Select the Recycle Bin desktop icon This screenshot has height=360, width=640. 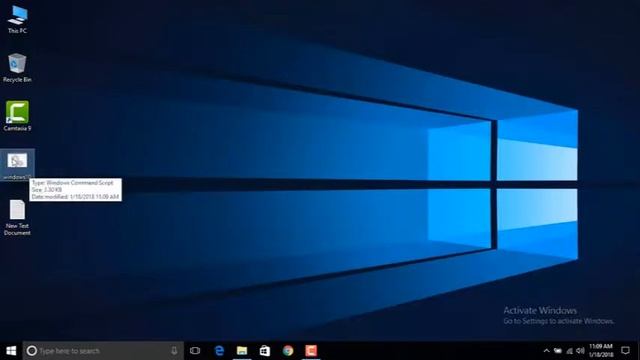coord(17,68)
